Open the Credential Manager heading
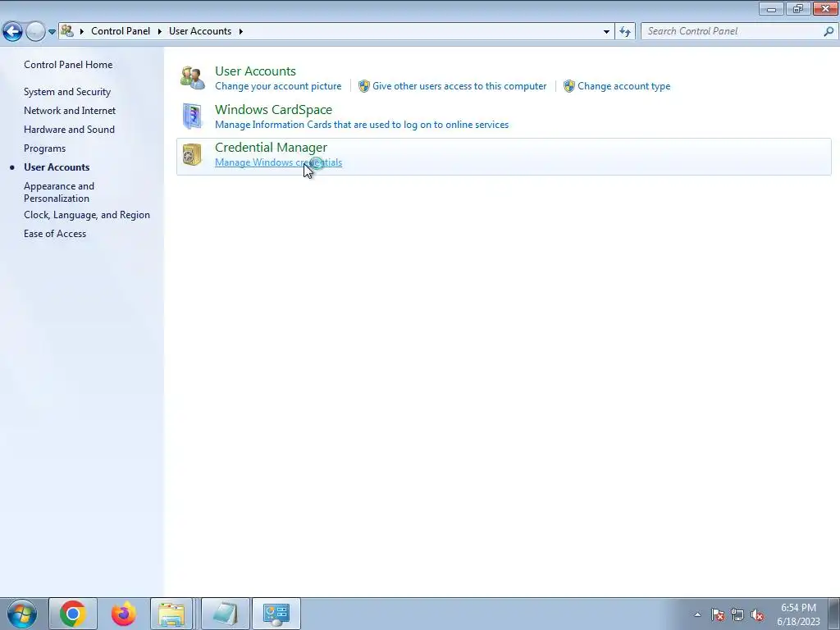The image size is (840, 630). click(271, 148)
